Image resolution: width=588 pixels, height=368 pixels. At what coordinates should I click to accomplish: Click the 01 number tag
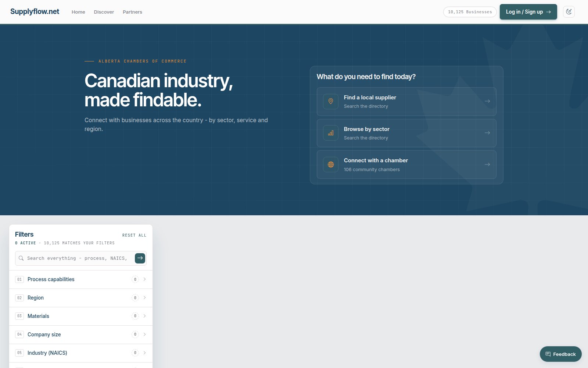pos(19,279)
